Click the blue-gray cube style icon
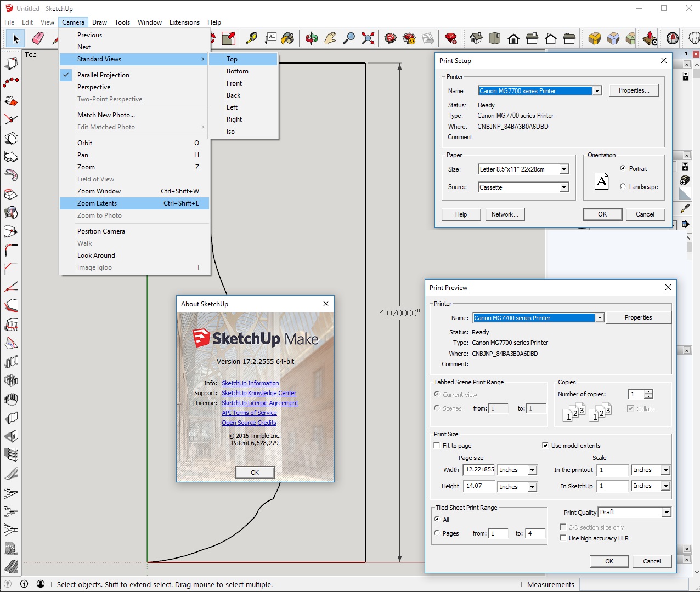 [613, 38]
